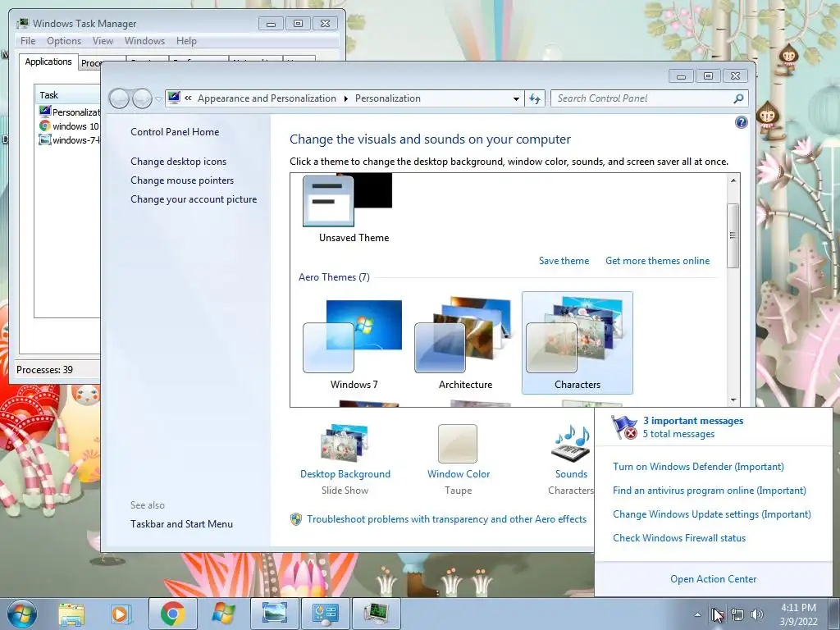Open the breadcrumb arrow after Appearance and Personalization
The image size is (840, 630).
pyautogui.click(x=345, y=98)
